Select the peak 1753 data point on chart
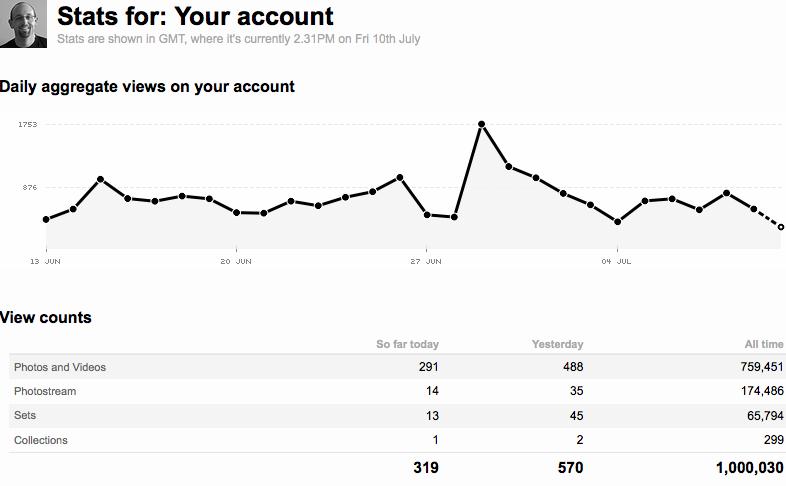Viewport: 786px width, 486px height. point(481,124)
